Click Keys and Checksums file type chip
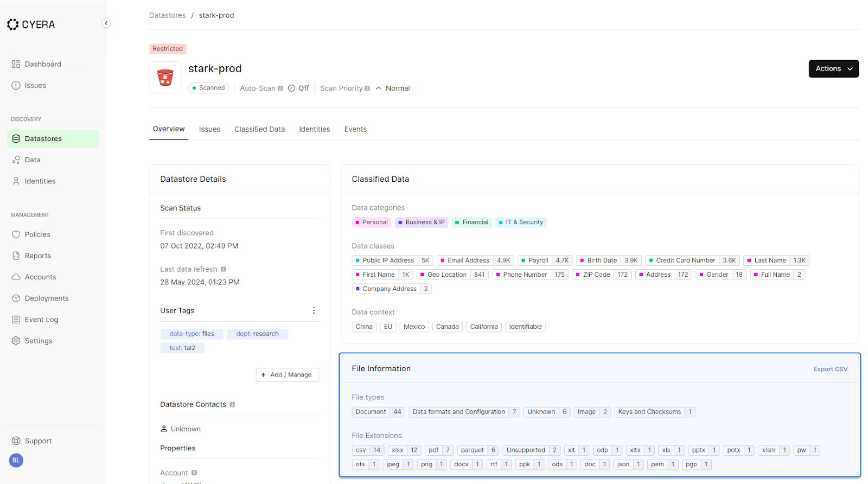 click(x=654, y=412)
